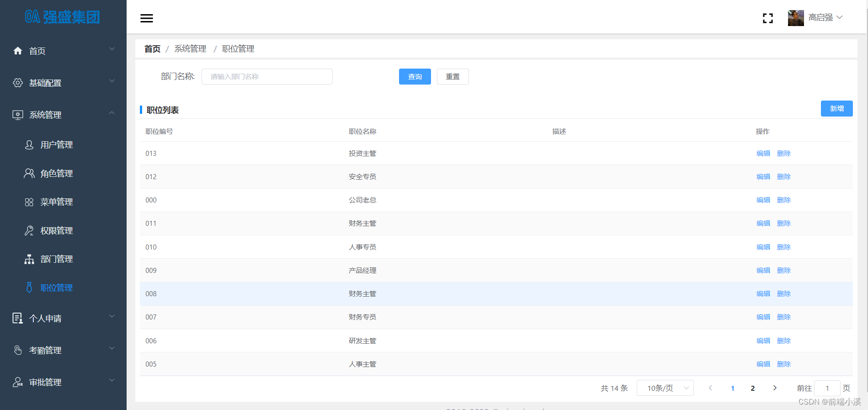
Task: Click the 首页 home icon in sidebar
Action: (18, 51)
